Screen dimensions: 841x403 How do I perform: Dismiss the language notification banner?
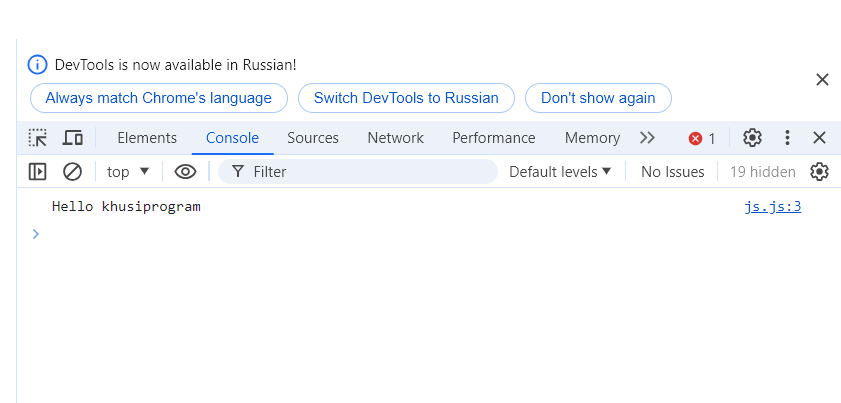[822, 80]
